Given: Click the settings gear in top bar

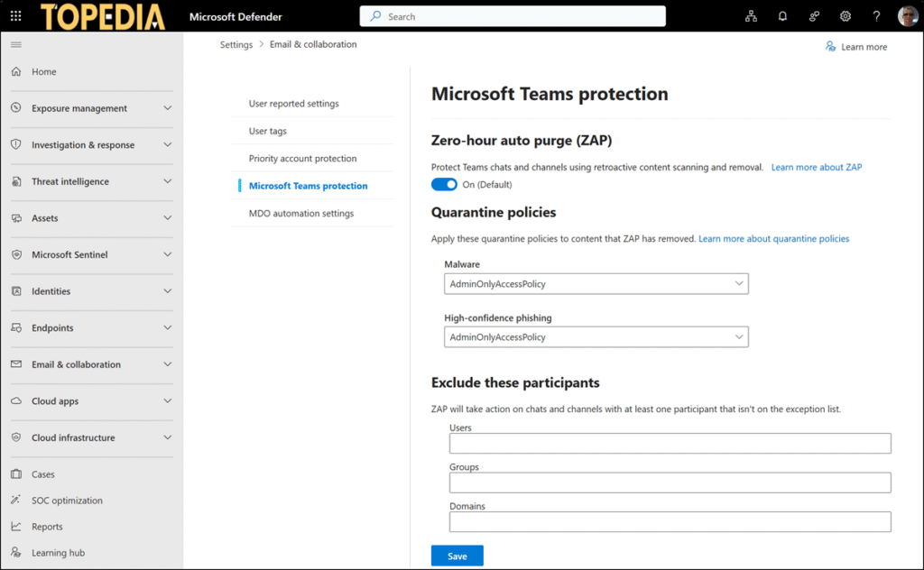Looking at the screenshot, I should click(845, 15).
